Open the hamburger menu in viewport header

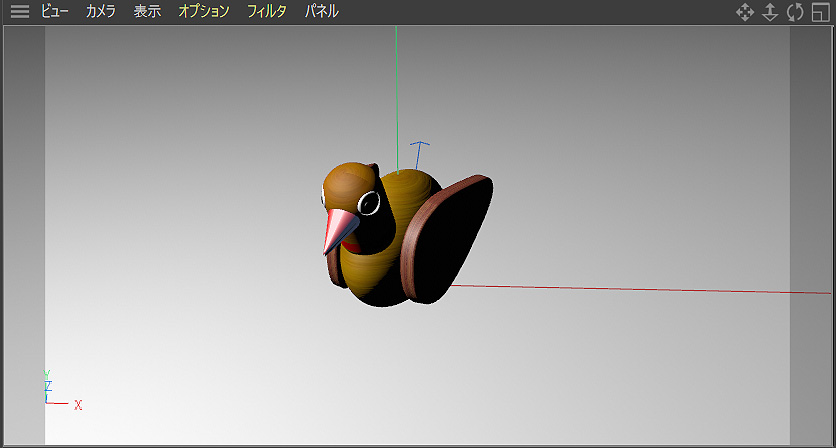tap(20, 12)
